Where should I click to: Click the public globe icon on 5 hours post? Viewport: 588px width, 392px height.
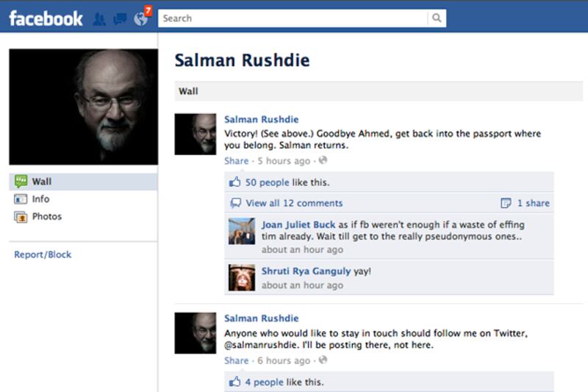point(323,160)
